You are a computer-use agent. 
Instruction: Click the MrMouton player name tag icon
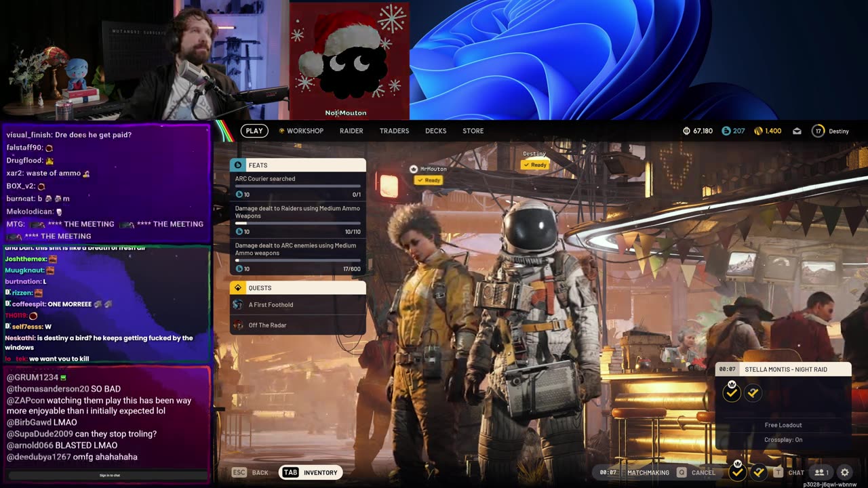pos(414,169)
